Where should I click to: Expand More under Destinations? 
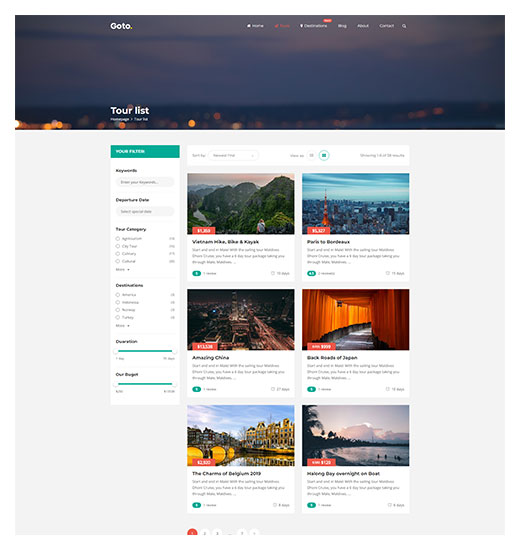pos(122,326)
